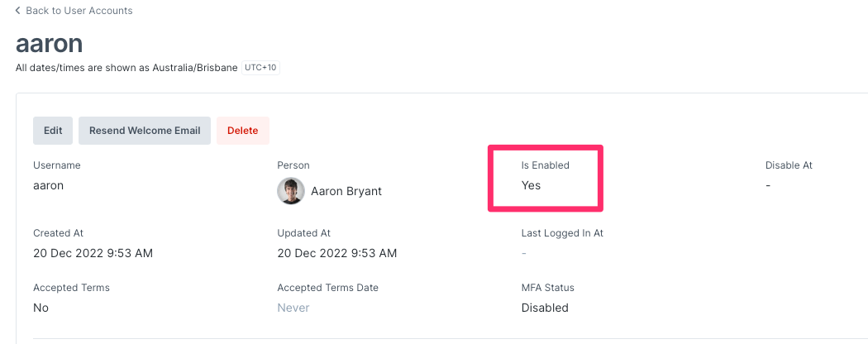The image size is (868, 344).
Task: Open Aaron Bryant person link
Action: point(346,192)
